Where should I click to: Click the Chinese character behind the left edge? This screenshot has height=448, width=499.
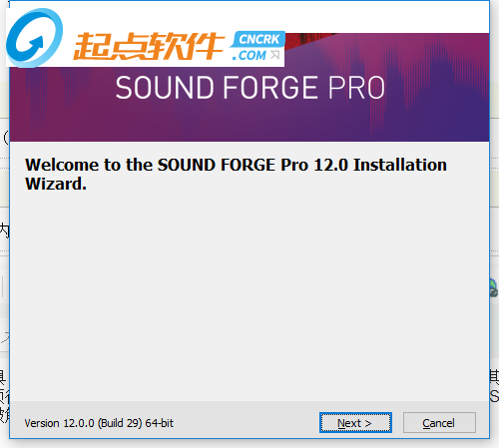4,230
